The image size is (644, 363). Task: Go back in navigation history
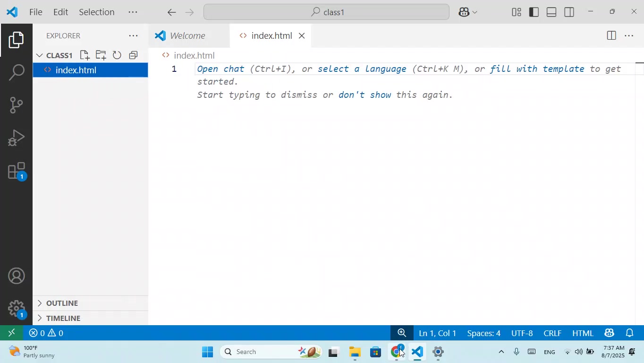[171, 12]
